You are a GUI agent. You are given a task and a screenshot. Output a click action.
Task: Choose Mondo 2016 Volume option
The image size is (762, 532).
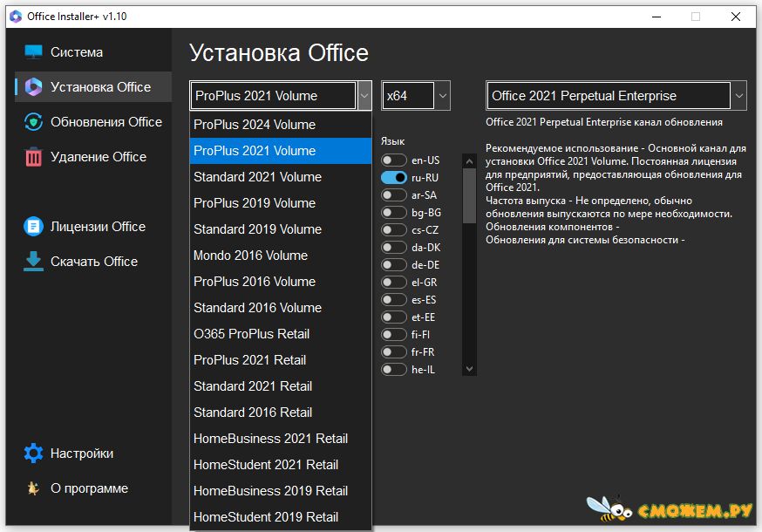(x=281, y=256)
